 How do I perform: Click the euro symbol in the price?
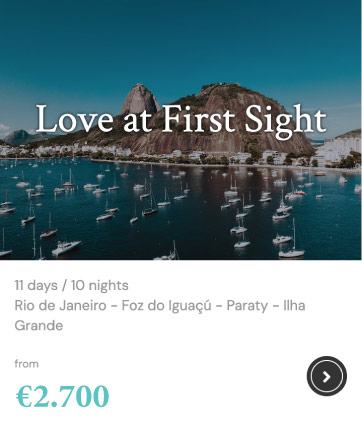24,396
